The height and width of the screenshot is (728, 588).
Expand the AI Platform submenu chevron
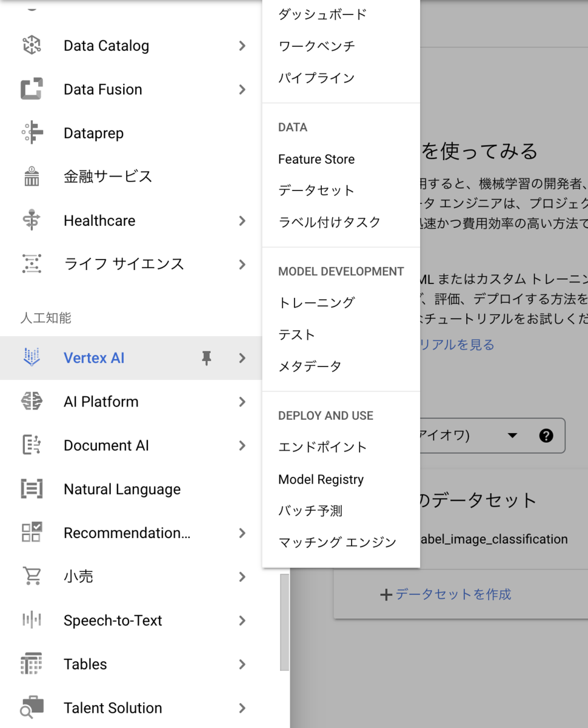pos(242,402)
